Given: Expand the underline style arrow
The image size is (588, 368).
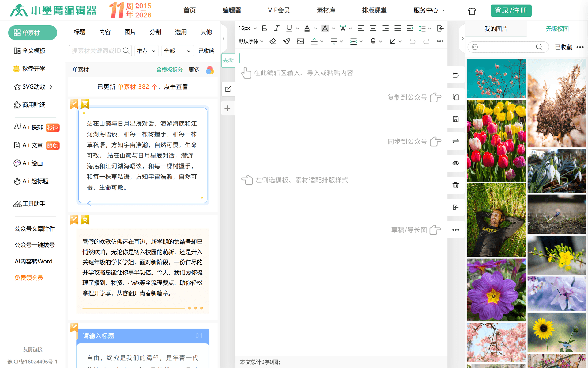Looking at the screenshot, I should [x=297, y=29].
